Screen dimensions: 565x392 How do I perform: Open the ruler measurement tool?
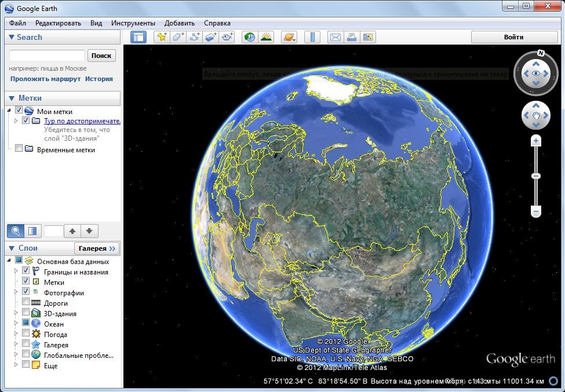(x=312, y=37)
